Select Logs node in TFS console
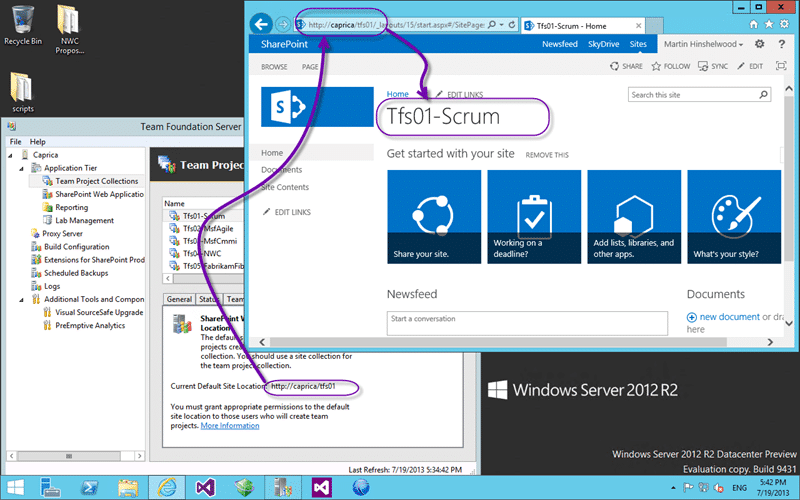Screen dimensions: 800x500 46,286
